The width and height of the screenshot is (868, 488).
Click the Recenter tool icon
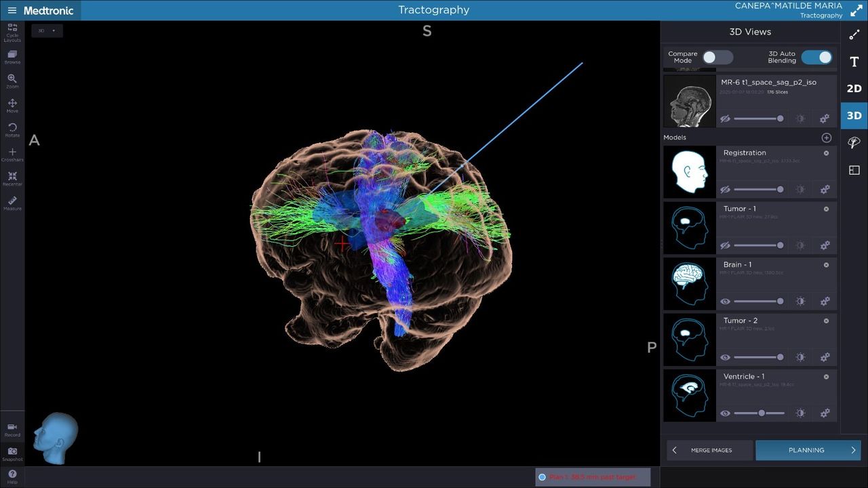[x=12, y=178]
